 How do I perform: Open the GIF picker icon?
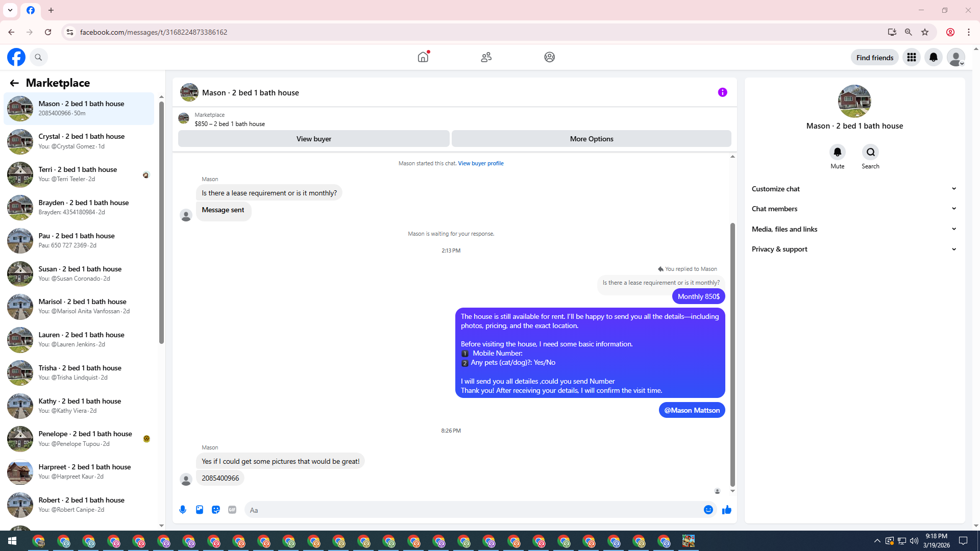click(x=232, y=510)
